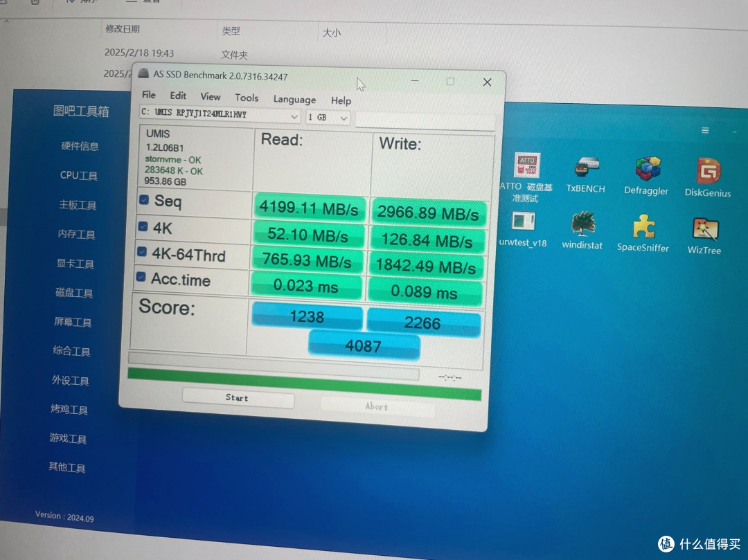This screenshot has height=560, width=748.
Task: Click the empty text field beside size dropdown
Action: pyautogui.click(x=425, y=121)
